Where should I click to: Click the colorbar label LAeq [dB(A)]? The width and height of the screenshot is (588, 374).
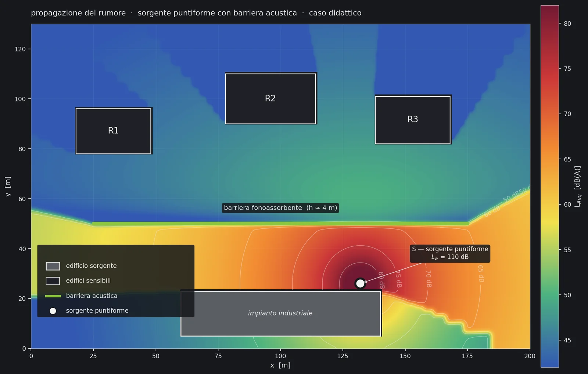(x=578, y=186)
